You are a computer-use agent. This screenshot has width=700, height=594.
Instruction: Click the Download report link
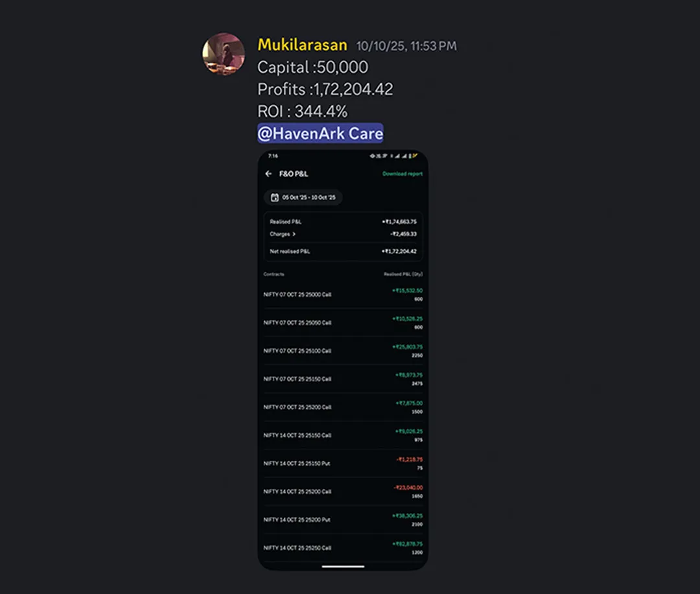402,174
